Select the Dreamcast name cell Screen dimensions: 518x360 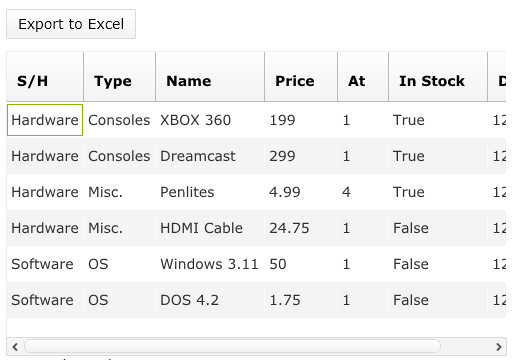pyautogui.click(x=210, y=156)
